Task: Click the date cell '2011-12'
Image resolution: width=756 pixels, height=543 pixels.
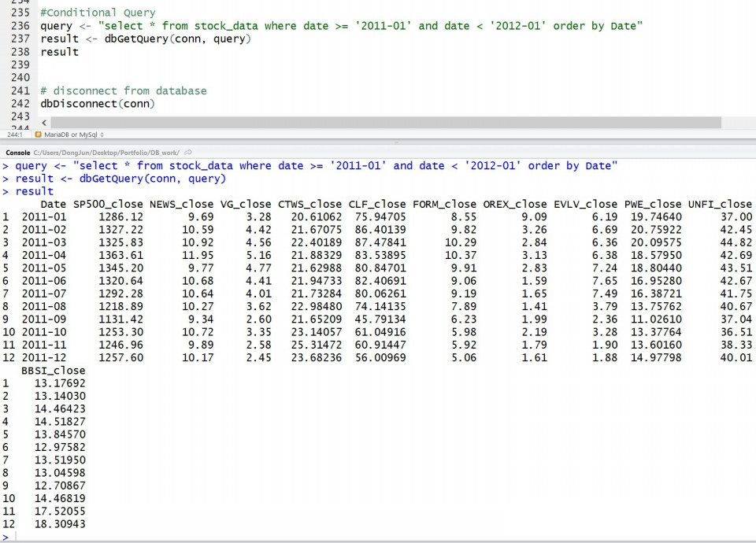Action: click(x=44, y=358)
